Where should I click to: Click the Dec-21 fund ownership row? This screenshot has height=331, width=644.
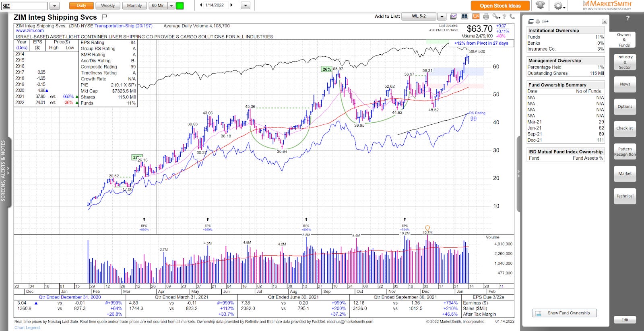[x=566, y=140]
